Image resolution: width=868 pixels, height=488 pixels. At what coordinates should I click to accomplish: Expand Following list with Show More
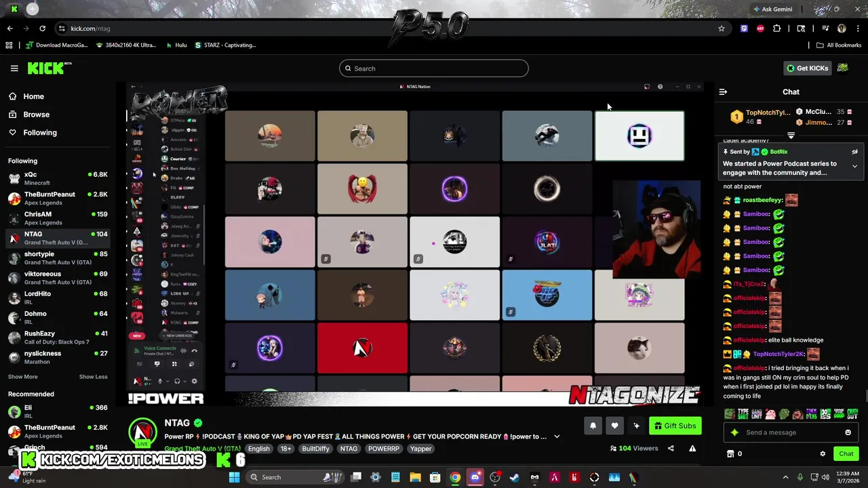pyautogui.click(x=23, y=377)
